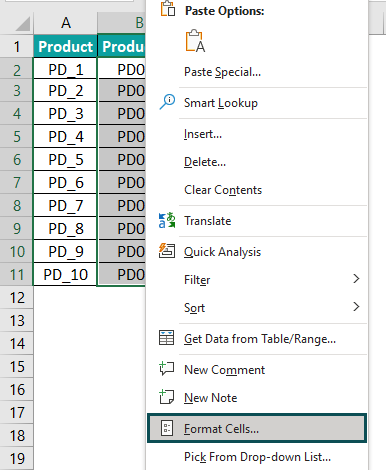The width and height of the screenshot is (386, 470).
Task: Click the Quick Analysis lightning icon
Action: (167, 251)
